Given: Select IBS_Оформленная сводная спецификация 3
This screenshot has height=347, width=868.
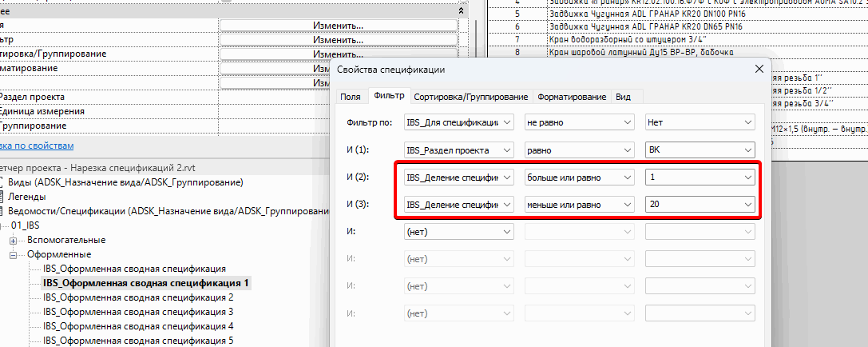Looking at the screenshot, I should pyautogui.click(x=138, y=312).
